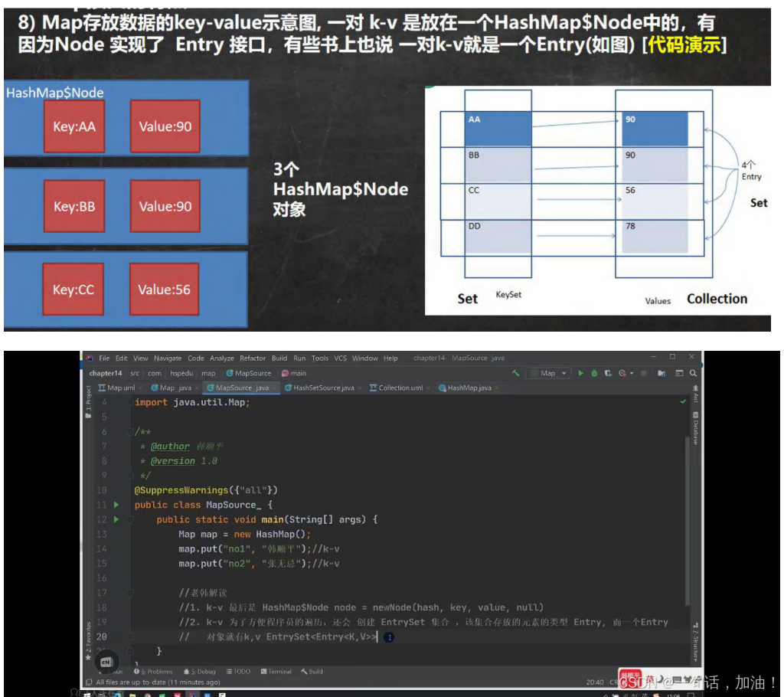This screenshot has width=784, height=697.
Task: Open the Refactor menu
Action: [253, 358]
